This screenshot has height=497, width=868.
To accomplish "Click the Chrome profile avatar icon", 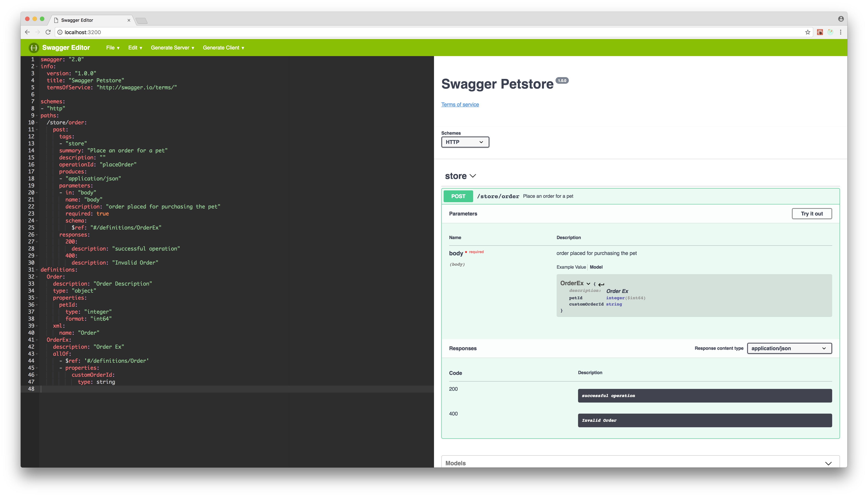I will pos(841,19).
